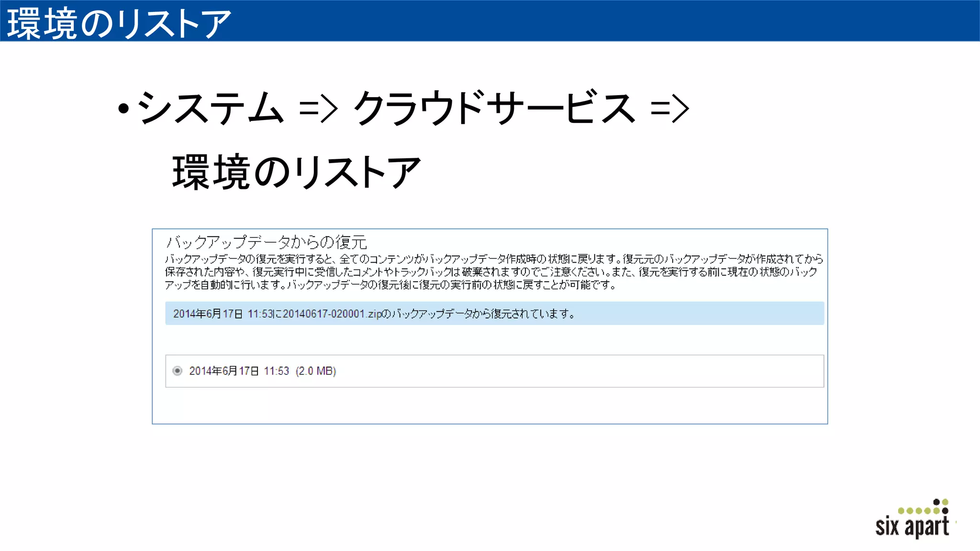Click the '2014年6月17日 11:53 (2.0 MB)' backup entry text
Viewport: 980px width, 551px height.
[x=263, y=371]
